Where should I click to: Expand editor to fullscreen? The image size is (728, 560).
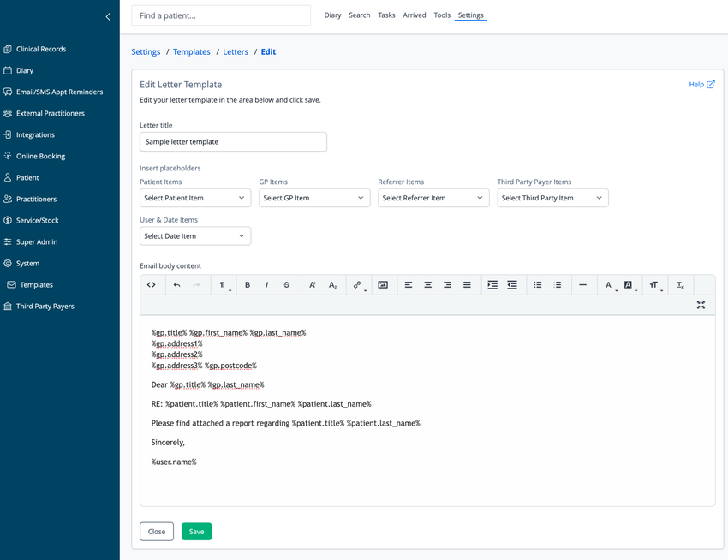click(701, 305)
